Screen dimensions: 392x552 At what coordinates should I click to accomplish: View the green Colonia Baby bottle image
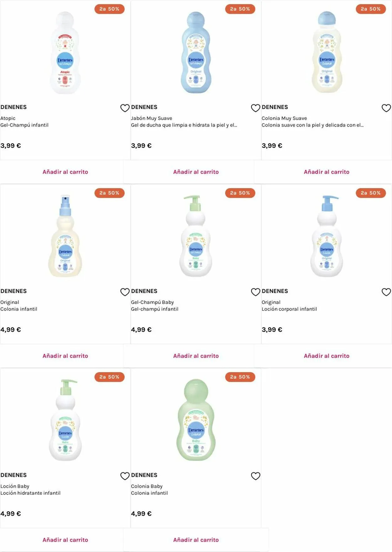(196, 420)
